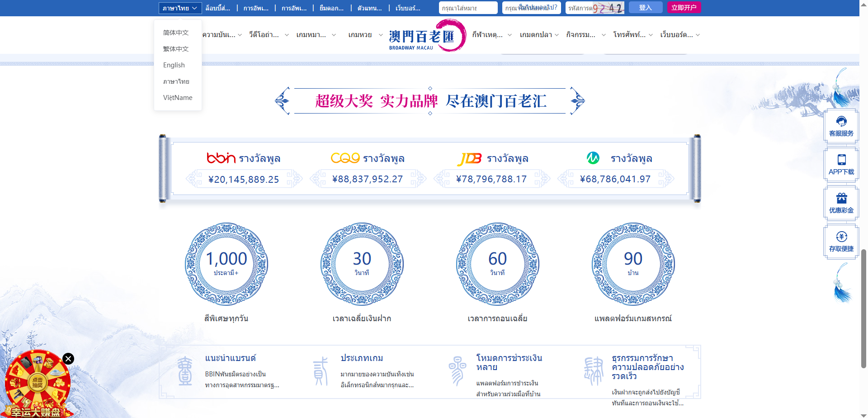Click the password input field

531,8
